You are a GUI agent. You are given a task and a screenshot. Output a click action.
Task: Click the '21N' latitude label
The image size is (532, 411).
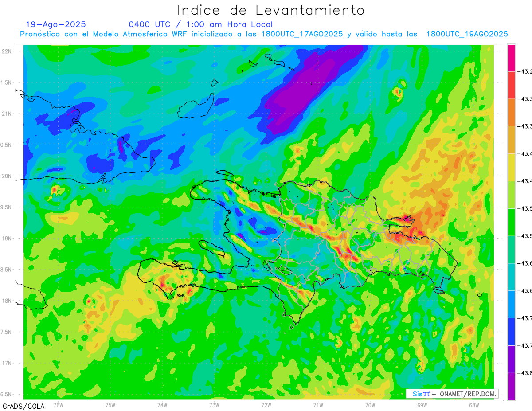[7, 114]
